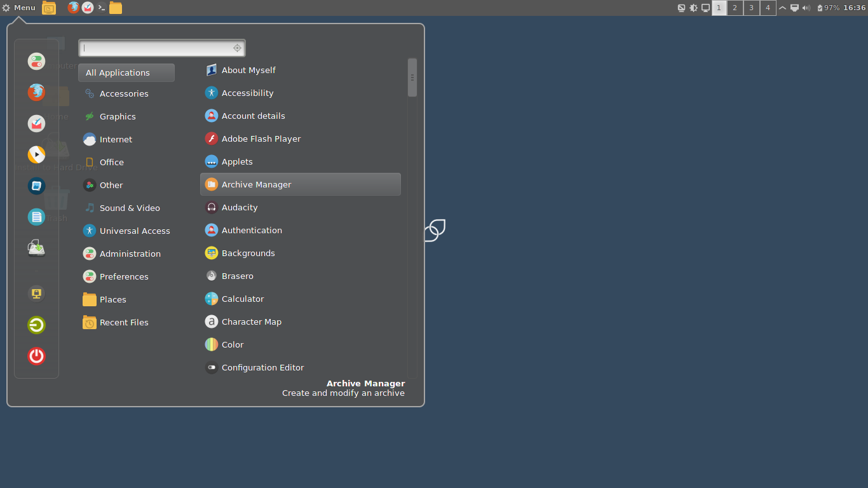The width and height of the screenshot is (868, 488).
Task: Show the Preferences category
Action: tap(126, 276)
